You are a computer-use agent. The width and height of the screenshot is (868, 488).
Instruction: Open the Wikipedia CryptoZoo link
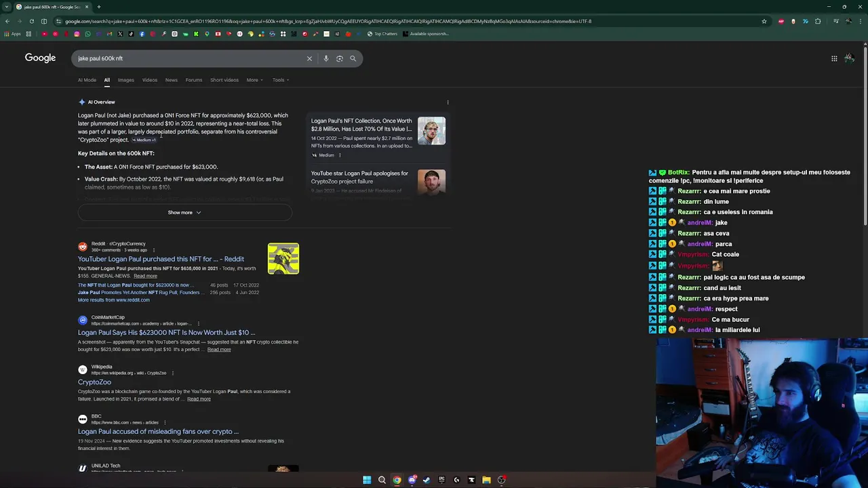click(x=94, y=382)
